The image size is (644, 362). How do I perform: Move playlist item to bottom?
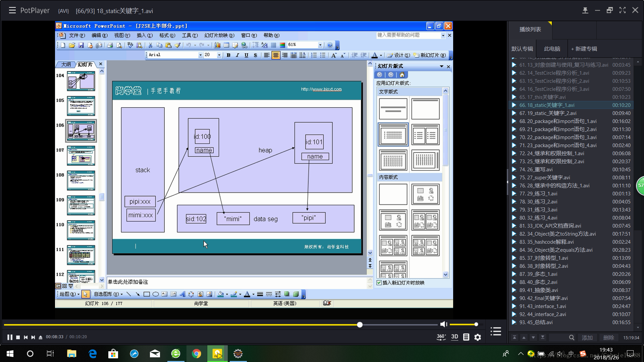coord(542,338)
